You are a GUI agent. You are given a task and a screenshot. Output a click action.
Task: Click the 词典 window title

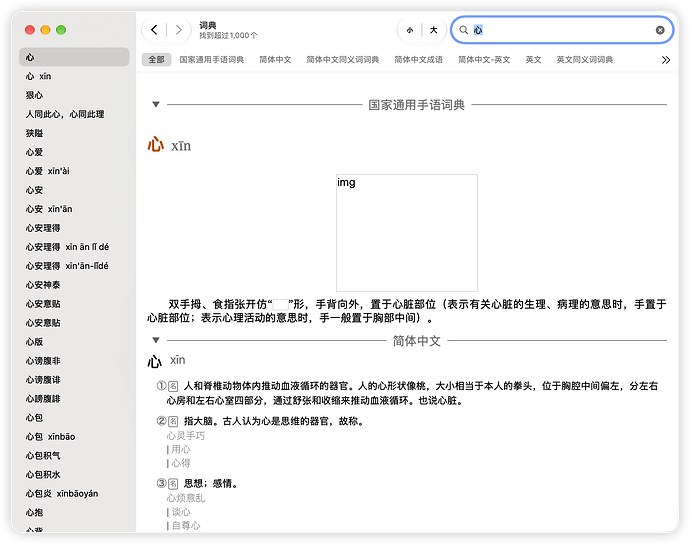(208, 25)
